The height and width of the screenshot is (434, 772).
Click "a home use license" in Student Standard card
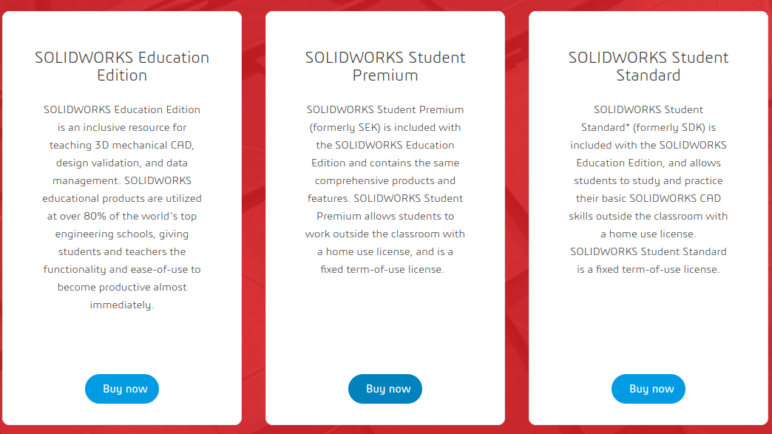click(648, 234)
